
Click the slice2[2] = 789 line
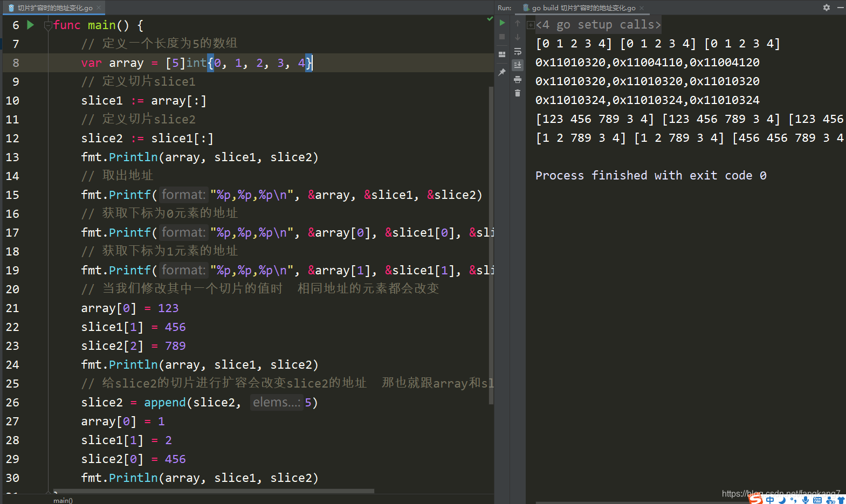pyautogui.click(x=133, y=346)
